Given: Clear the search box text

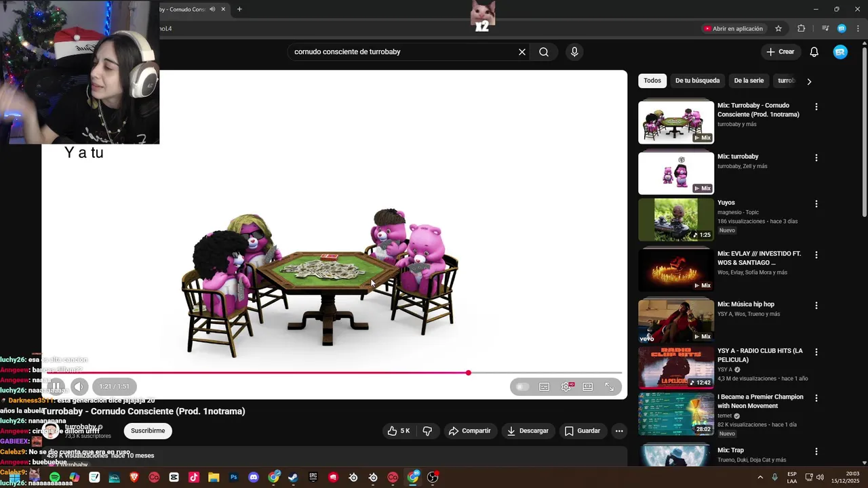Looking at the screenshot, I should [x=522, y=52].
